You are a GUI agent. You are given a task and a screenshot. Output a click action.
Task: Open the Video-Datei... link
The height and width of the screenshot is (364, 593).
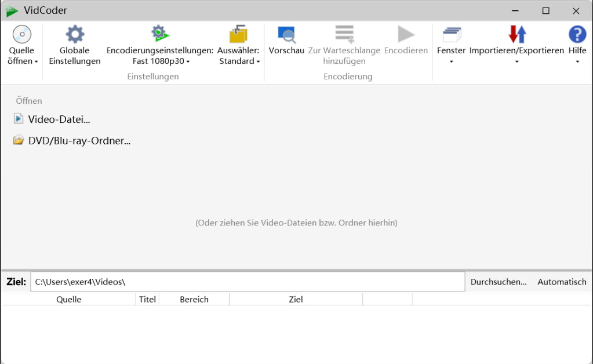(59, 119)
